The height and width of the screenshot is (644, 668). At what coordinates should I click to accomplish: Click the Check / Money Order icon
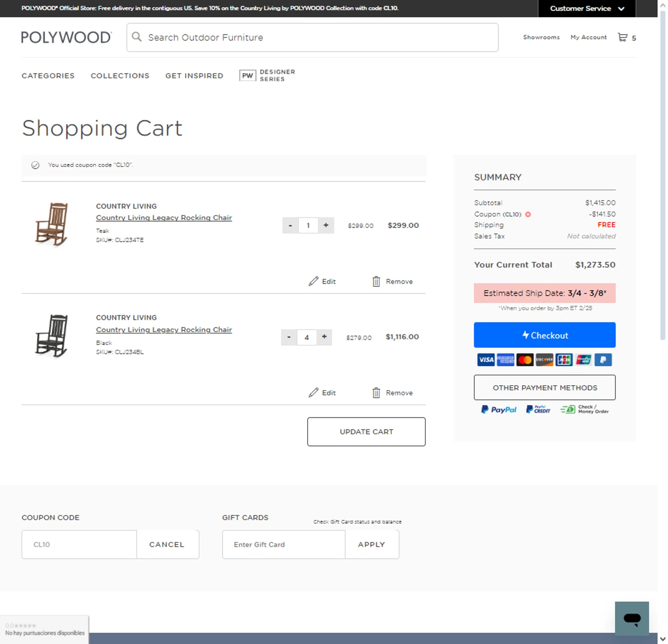pyautogui.click(x=585, y=409)
